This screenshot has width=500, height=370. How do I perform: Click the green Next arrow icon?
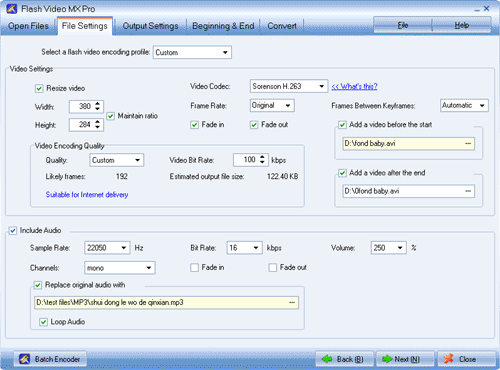point(387,359)
